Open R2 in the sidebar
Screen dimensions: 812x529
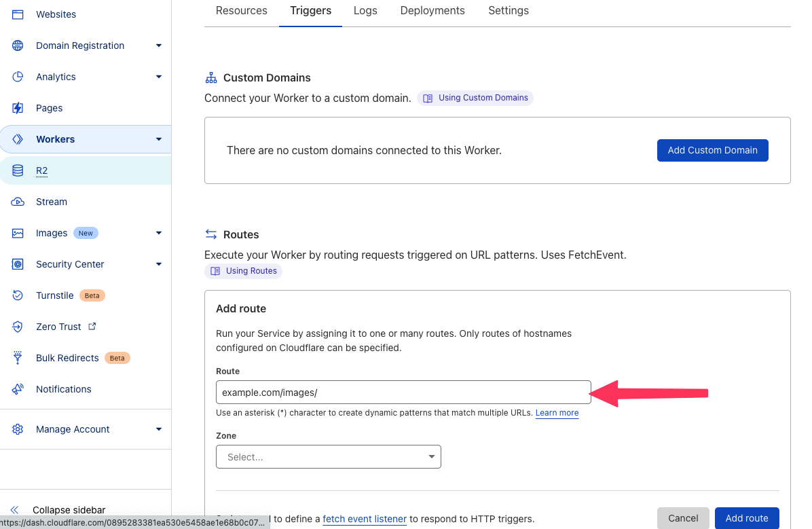(86, 170)
